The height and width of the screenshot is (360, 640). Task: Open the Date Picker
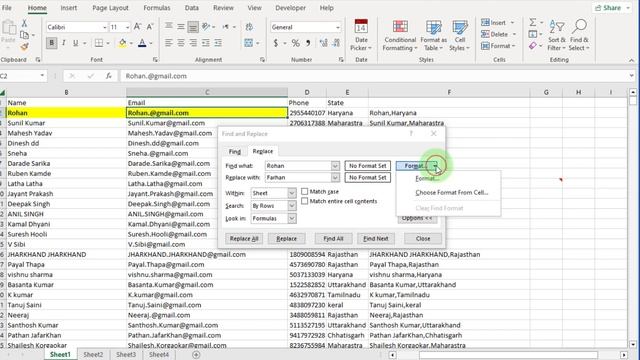coord(361,35)
